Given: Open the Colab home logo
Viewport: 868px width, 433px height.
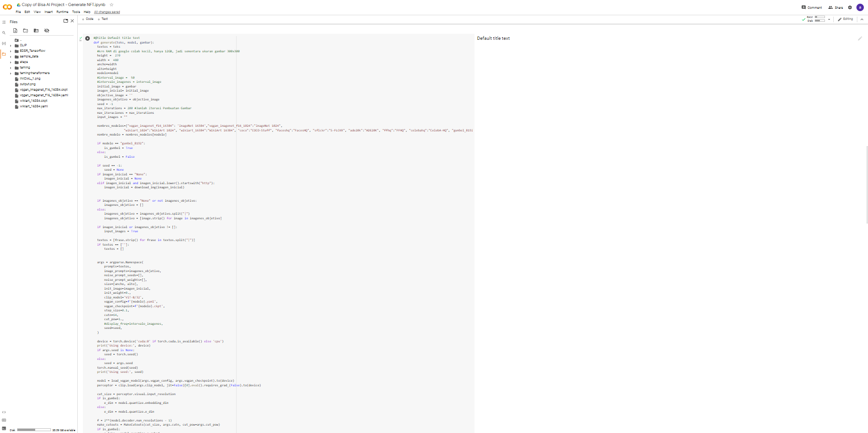Looking at the screenshot, I should (7, 7).
